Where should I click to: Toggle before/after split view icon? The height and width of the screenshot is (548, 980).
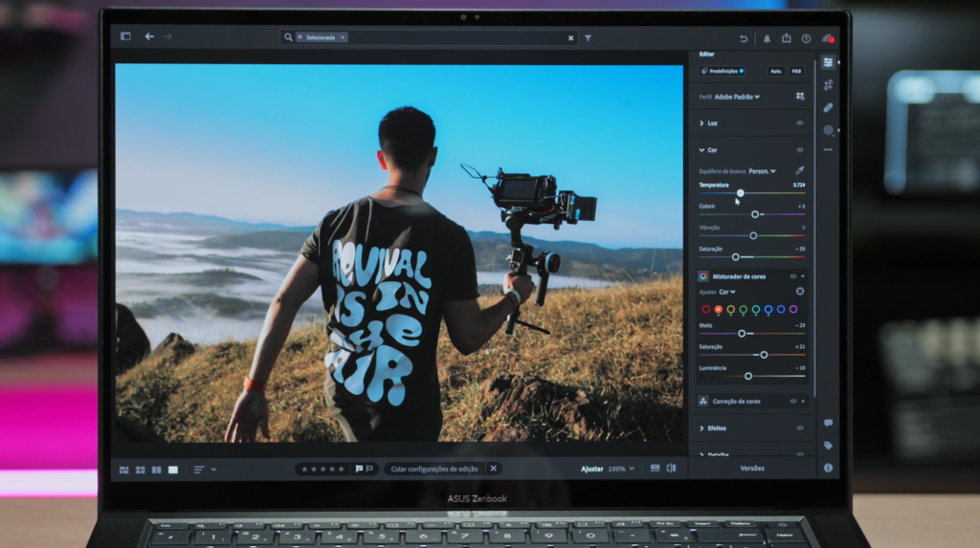click(671, 468)
